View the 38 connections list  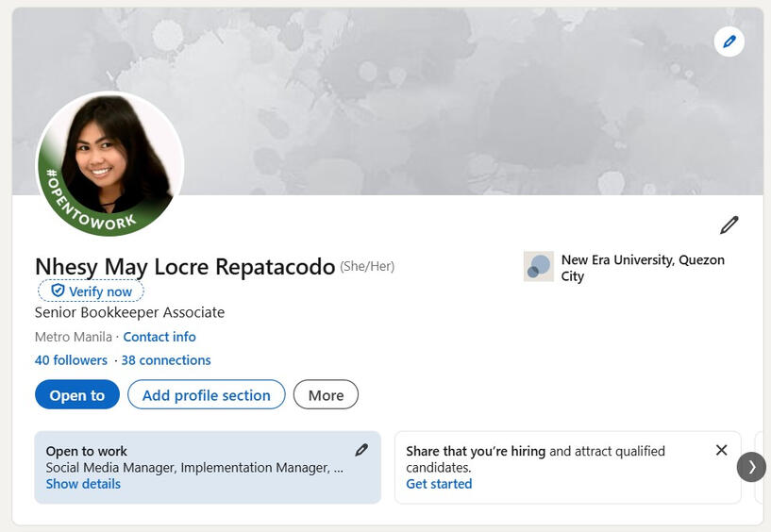[166, 360]
